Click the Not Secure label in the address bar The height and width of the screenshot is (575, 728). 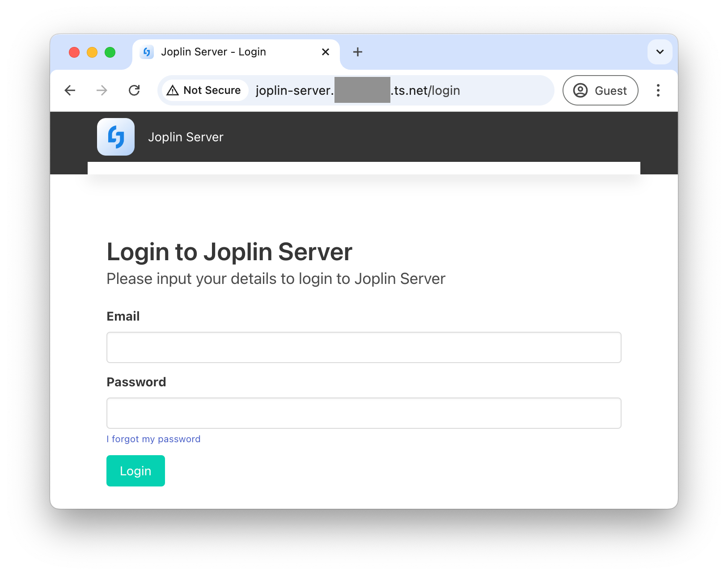point(212,90)
